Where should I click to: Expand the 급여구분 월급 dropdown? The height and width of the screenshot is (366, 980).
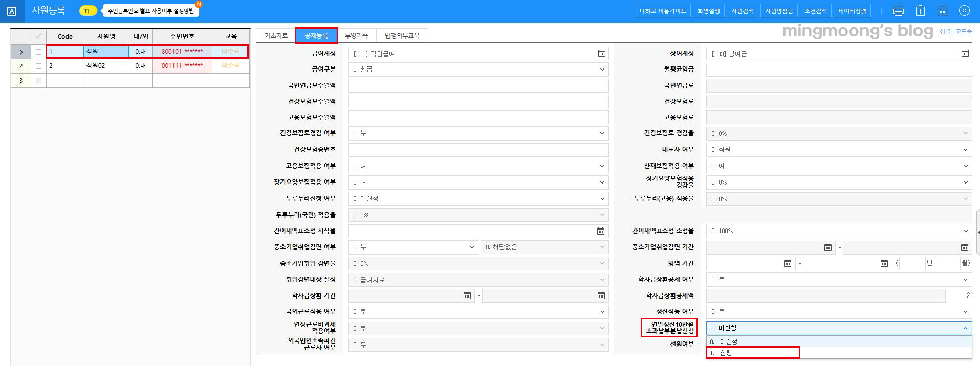click(x=602, y=70)
